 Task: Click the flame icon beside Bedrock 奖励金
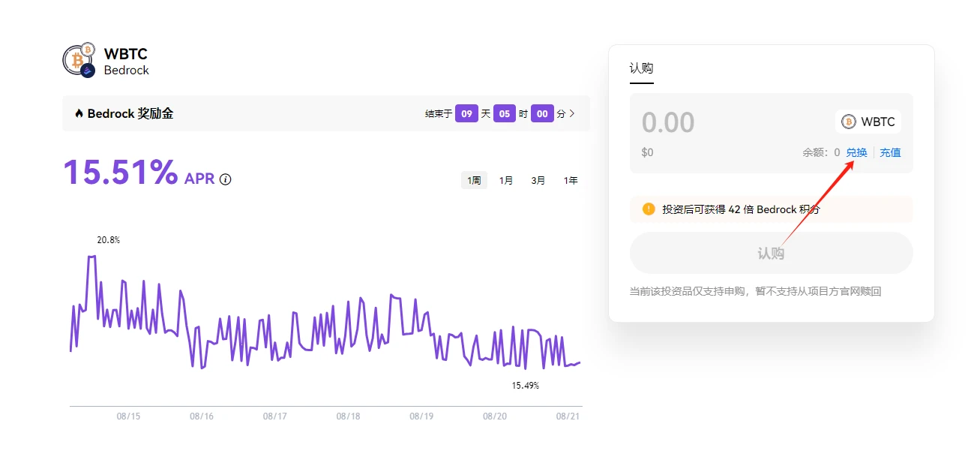[x=79, y=113]
